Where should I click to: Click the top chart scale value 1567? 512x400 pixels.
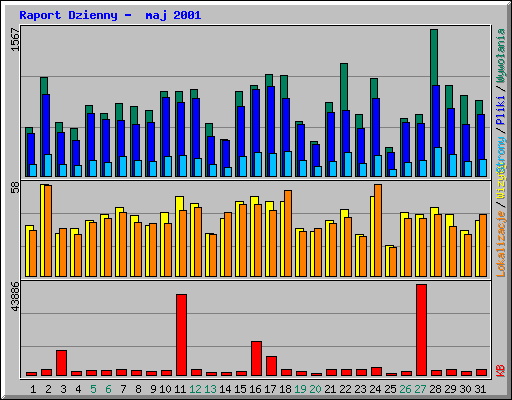pyautogui.click(x=16, y=39)
